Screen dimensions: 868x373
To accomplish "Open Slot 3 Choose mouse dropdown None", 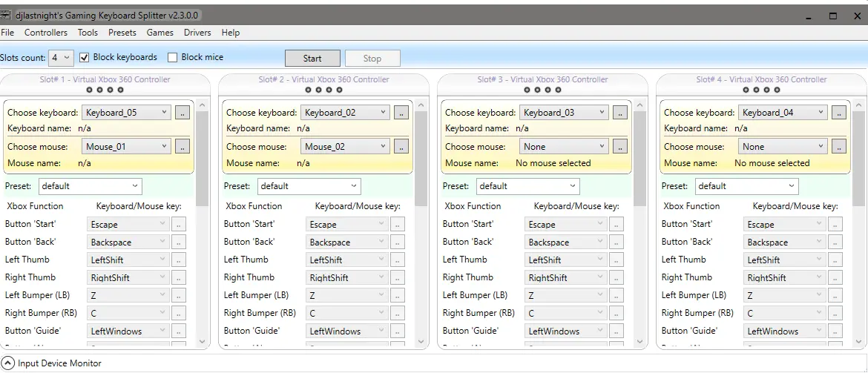I will pyautogui.click(x=564, y=147).
